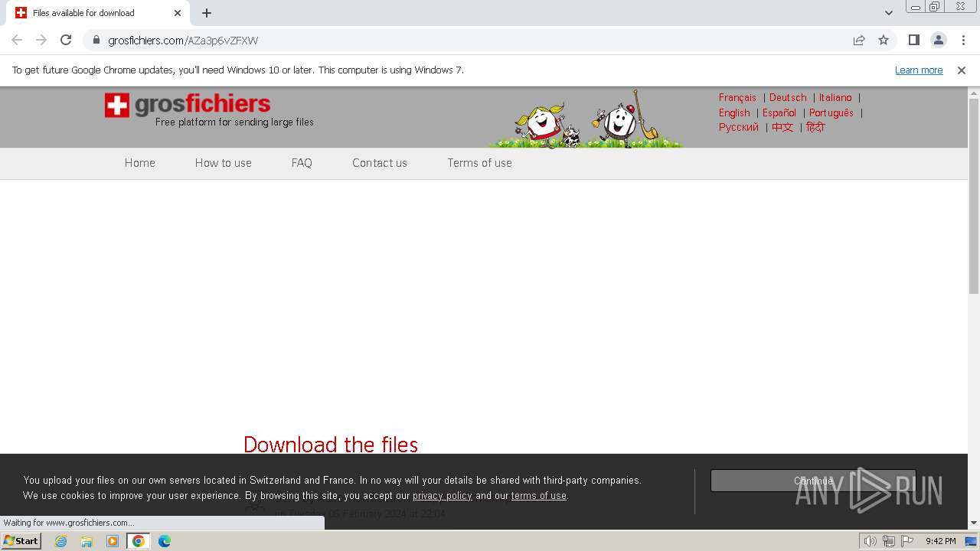Viewport: 980px width, 551px height.
Task: Launch Microsoft Edge from taskbar
Action: pos(165,541)
